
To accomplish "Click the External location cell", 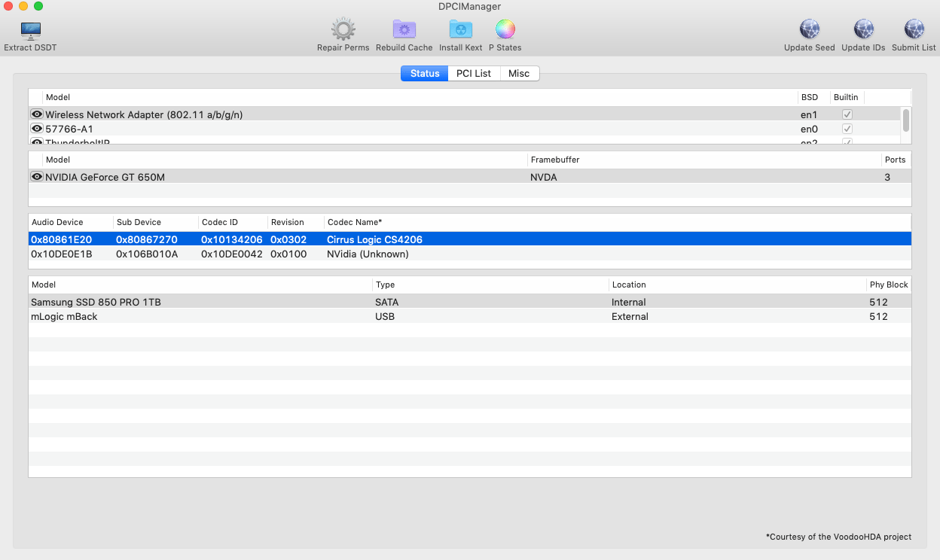I will point(630,316).
